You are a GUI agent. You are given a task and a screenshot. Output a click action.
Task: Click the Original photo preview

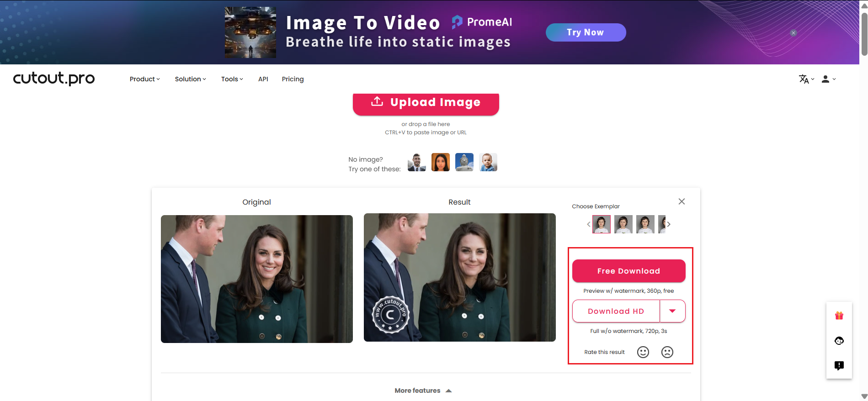coord(257,279)
